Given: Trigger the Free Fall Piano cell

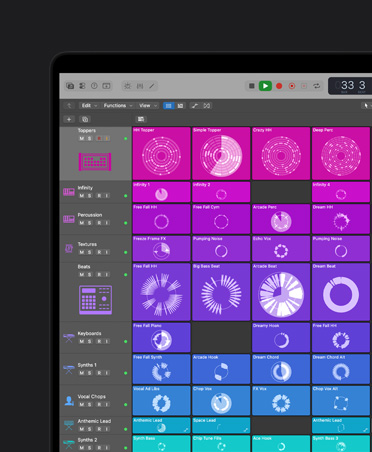Looking at the screenshot, I should click(x=161, y=337).
